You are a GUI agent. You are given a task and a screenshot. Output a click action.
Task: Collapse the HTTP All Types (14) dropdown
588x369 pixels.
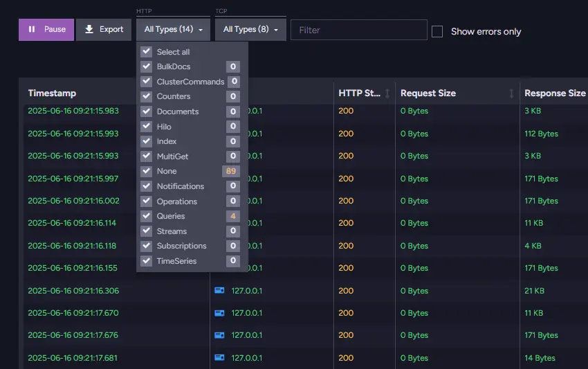point(173,29)
